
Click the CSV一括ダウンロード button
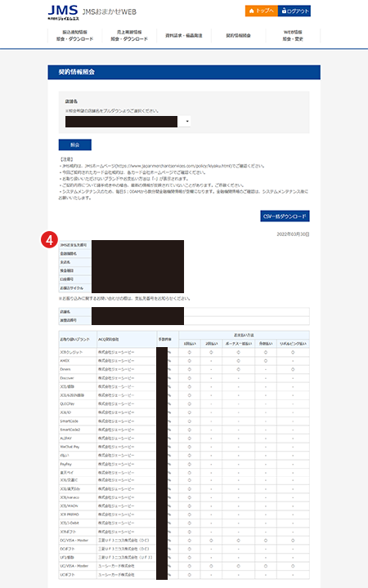285,216
